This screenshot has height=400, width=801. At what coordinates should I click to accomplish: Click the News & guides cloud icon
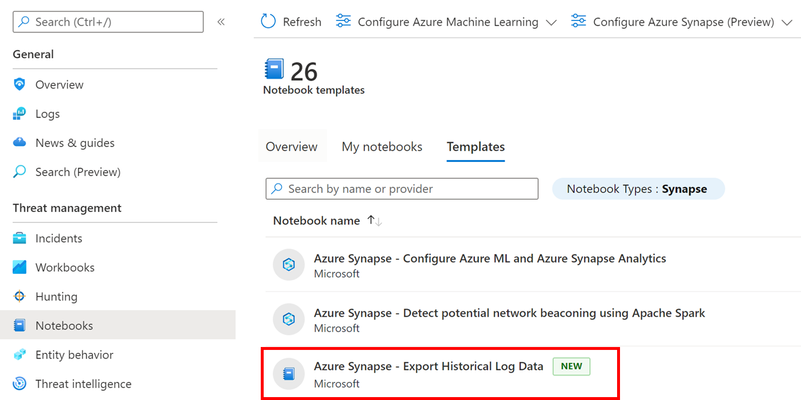(x=19, y=143)
